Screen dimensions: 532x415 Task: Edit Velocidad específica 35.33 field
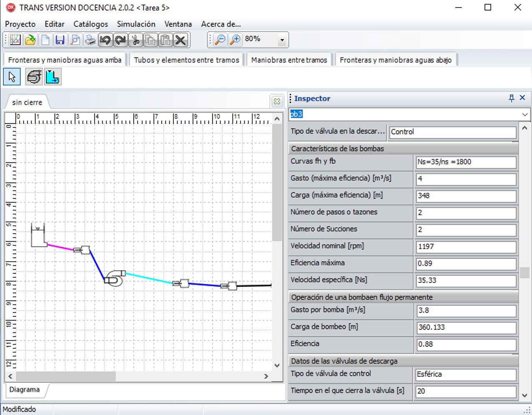(466, 281)
